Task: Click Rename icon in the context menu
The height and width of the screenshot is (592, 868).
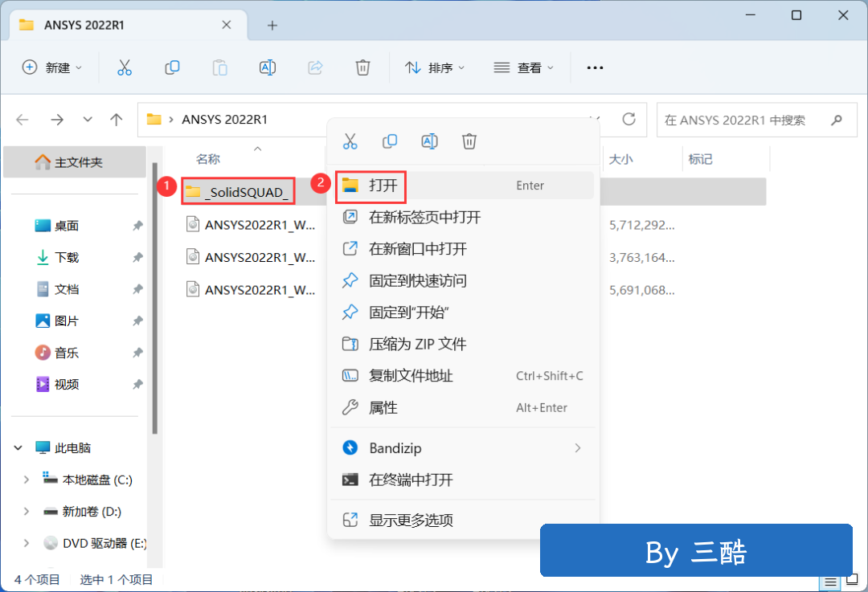Action: pyautogui.click(x=429, y=141)
